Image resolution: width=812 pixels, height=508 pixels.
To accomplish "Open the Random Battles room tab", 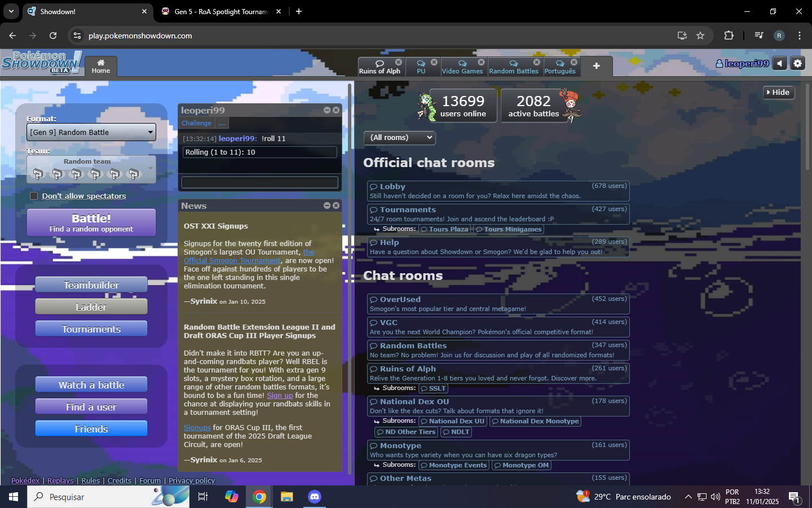I will pyautogui.click(x=514, y=67).
